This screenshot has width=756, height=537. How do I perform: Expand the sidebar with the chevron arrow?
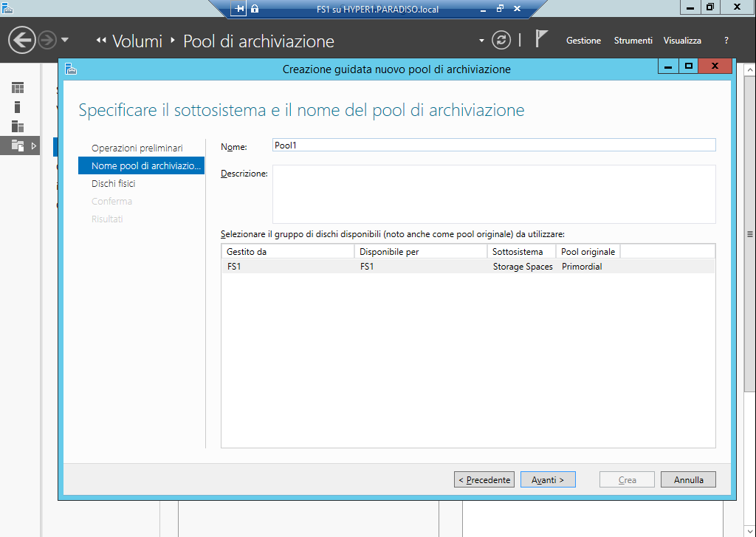(32, 146)
